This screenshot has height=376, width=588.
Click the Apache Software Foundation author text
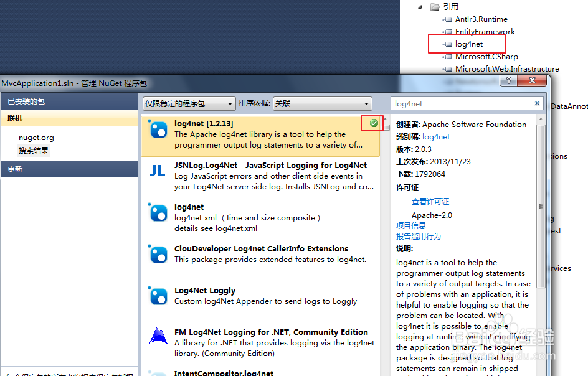474,125
